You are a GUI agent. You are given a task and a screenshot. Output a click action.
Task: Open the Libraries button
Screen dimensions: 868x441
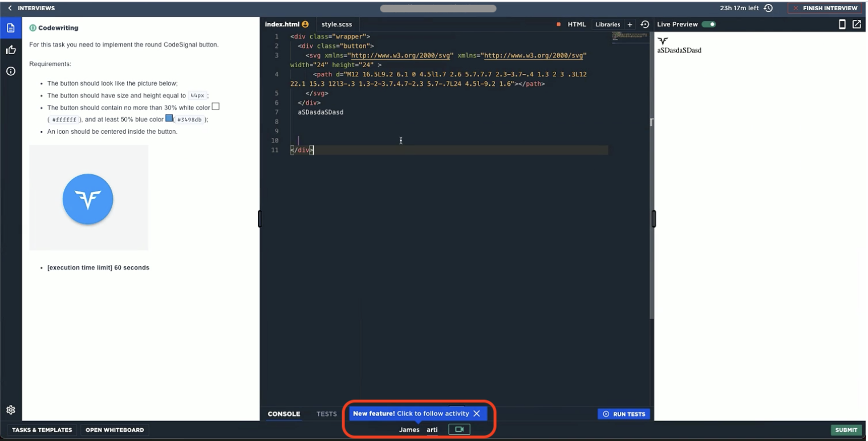point(607,24)
